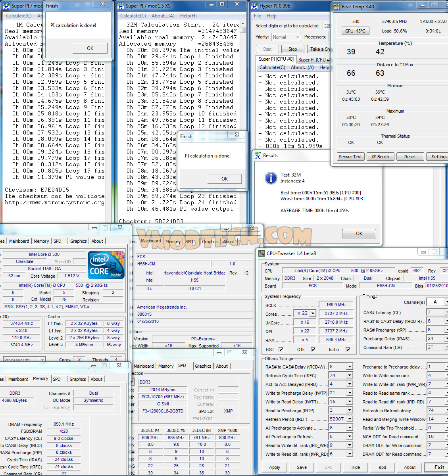Click the BCLK 169.9 MHz field

[336, 305]
